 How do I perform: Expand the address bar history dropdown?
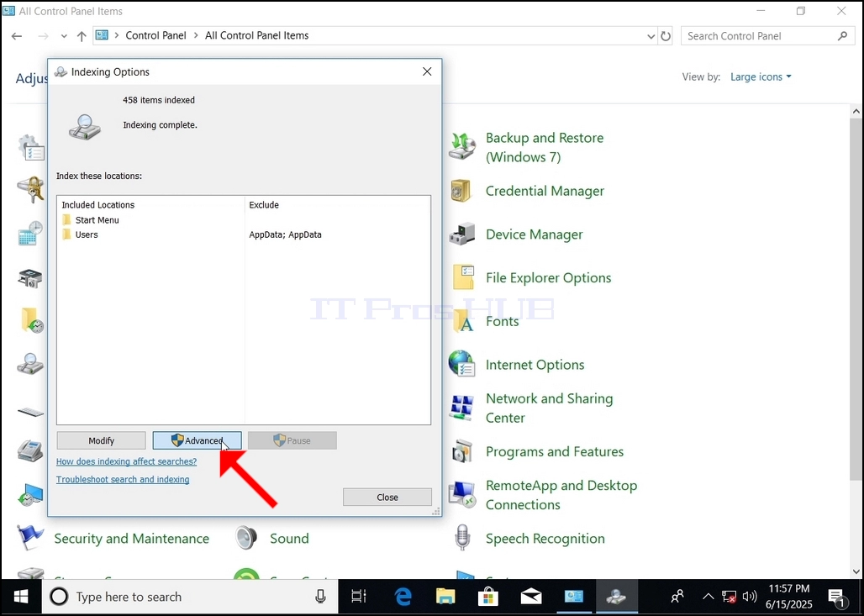point(651,36)
